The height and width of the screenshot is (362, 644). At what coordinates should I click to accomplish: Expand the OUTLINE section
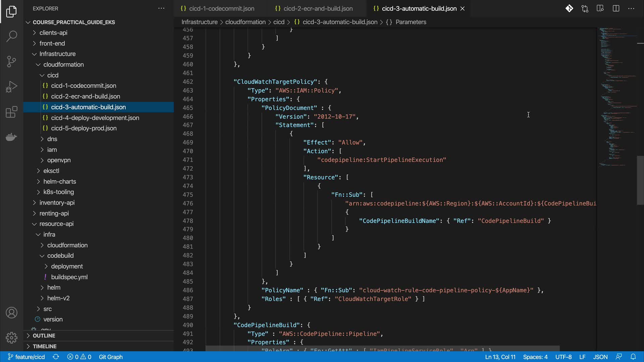44,336
